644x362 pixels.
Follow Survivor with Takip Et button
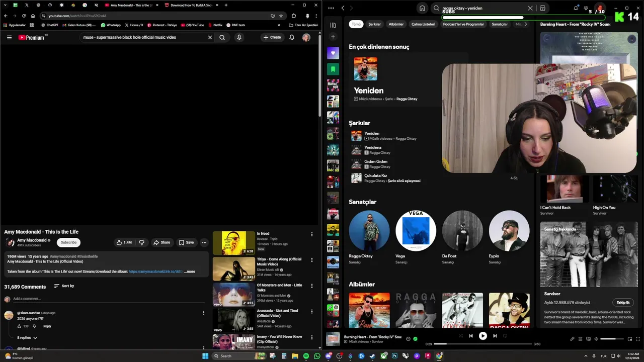click(x=623, y=302)
